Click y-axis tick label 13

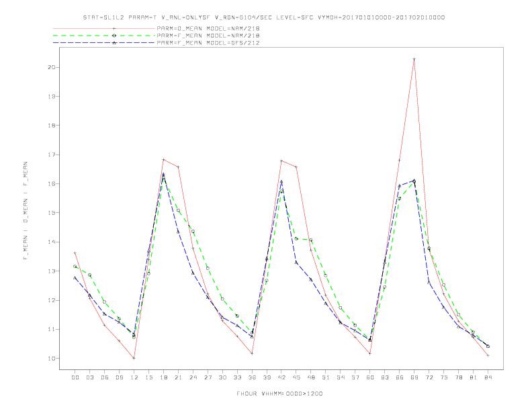click(x=51, y=271)
